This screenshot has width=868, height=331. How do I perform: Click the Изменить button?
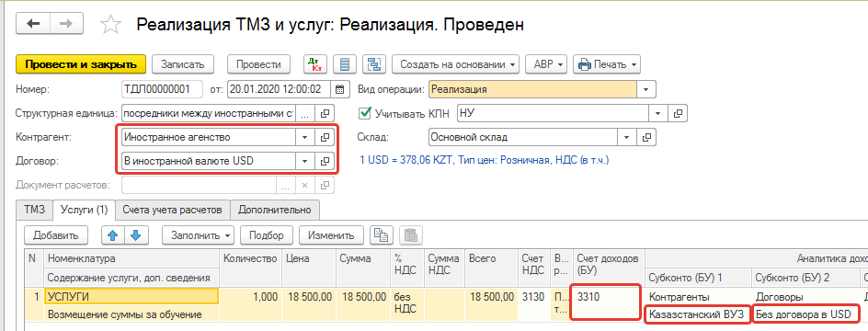click(331, 234)
